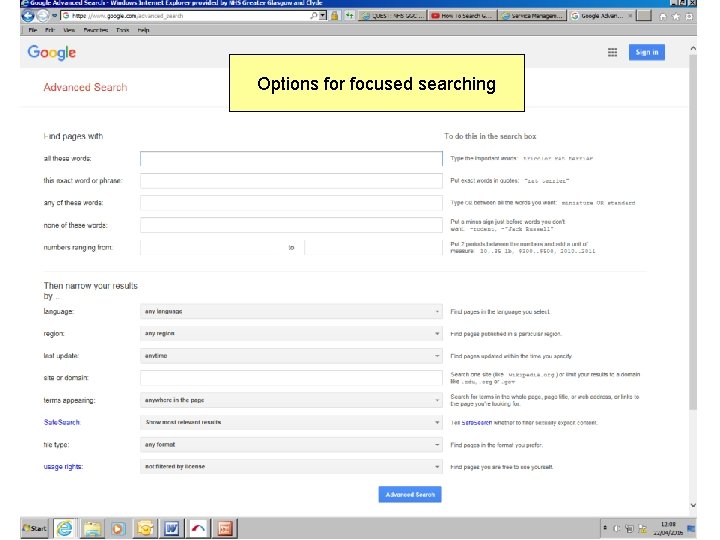Open the address bar history dropdown
Image resolution: width=720 pixels, height=540 pixels.
click(323, 16)
